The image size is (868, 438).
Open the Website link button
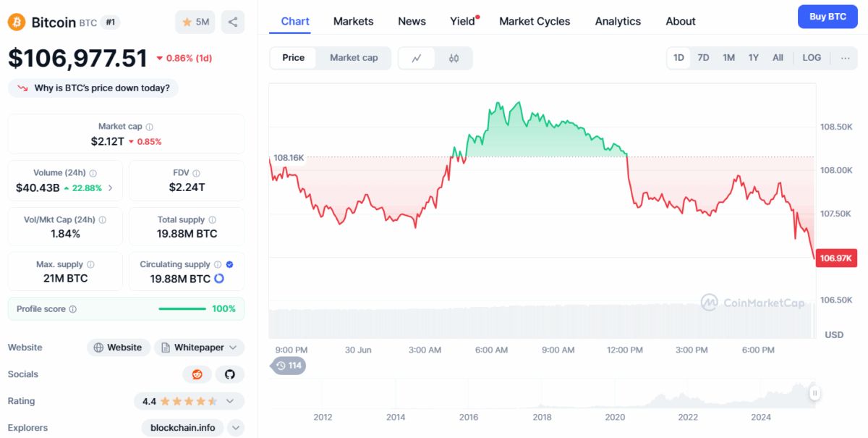tap(119, 348)
